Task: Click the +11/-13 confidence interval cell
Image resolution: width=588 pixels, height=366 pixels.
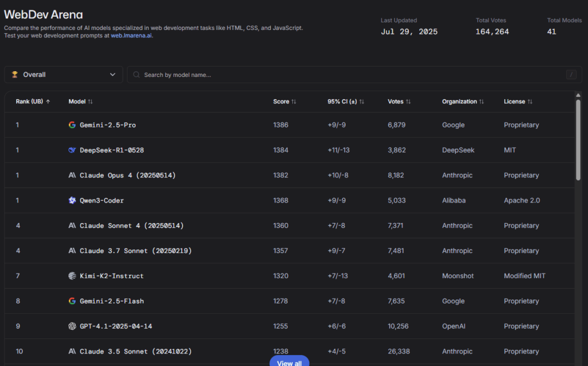Action: click(339, 150)
